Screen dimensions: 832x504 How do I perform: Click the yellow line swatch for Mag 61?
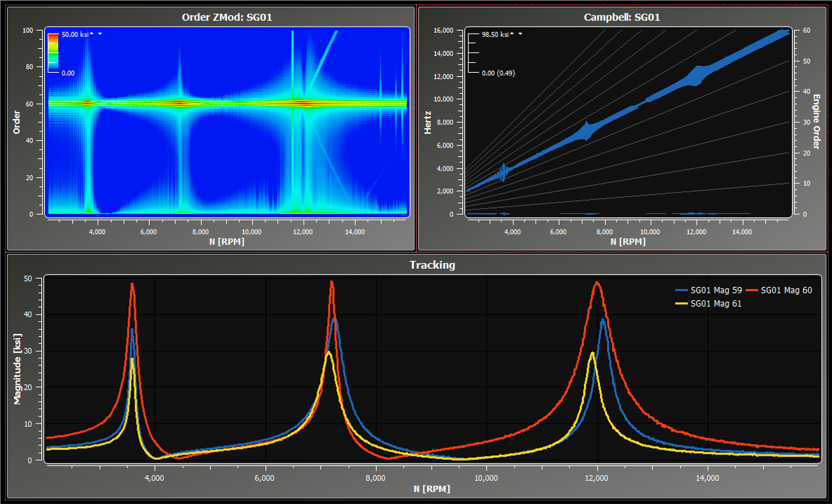[x=681, y=303]
